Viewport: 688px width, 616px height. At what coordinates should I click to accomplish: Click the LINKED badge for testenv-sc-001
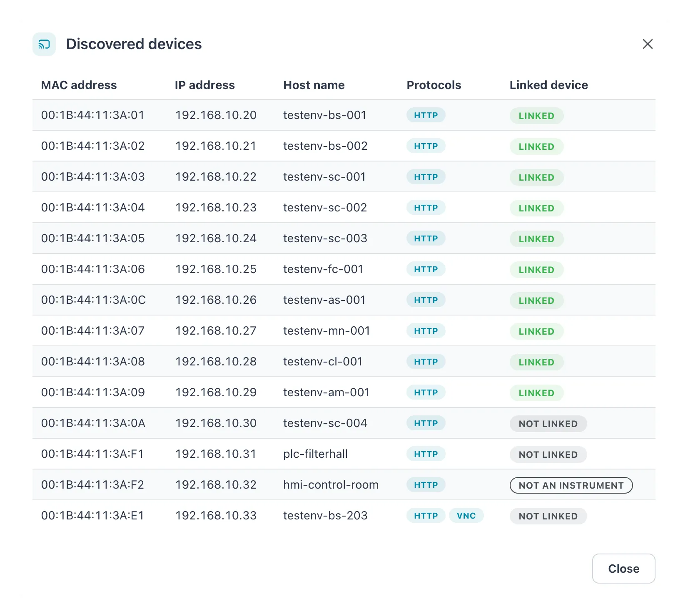click(536, 177)
